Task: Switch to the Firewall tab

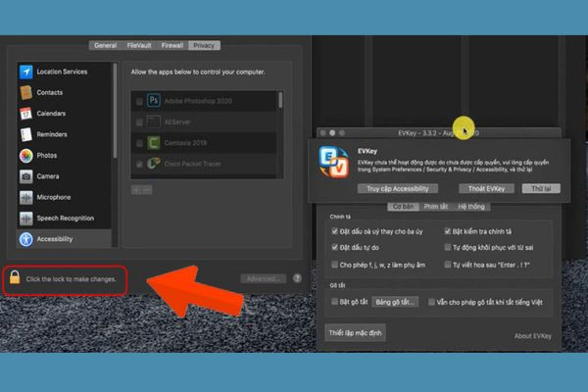Action: tap(172, 45)
